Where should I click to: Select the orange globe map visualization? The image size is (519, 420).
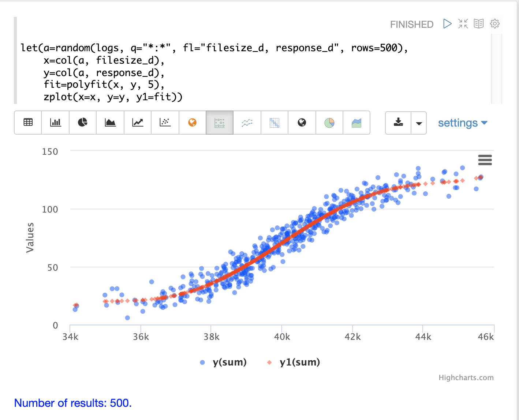[192, 123]
